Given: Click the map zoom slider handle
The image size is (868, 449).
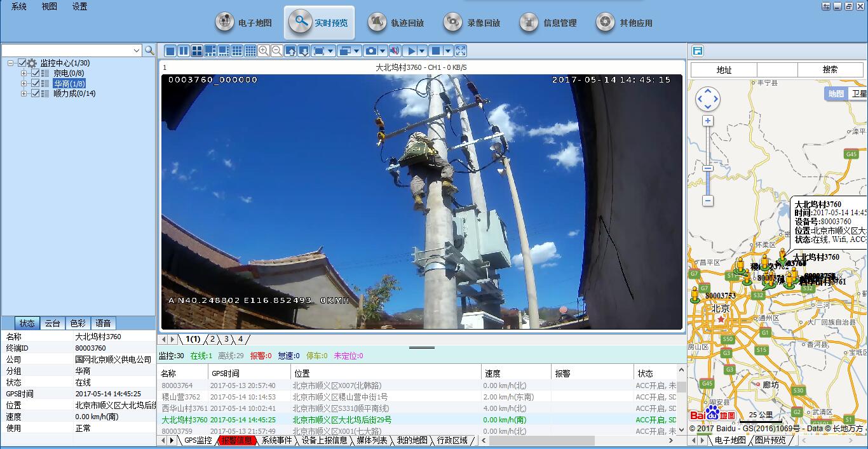Looking at the screenshot, I should pyautogui.click(x=707, y=168).
